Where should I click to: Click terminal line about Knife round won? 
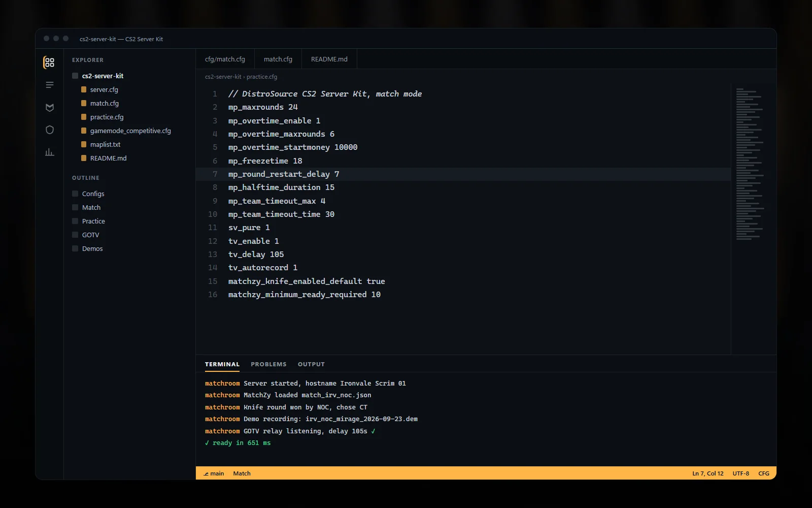click(x=286, y=407)
